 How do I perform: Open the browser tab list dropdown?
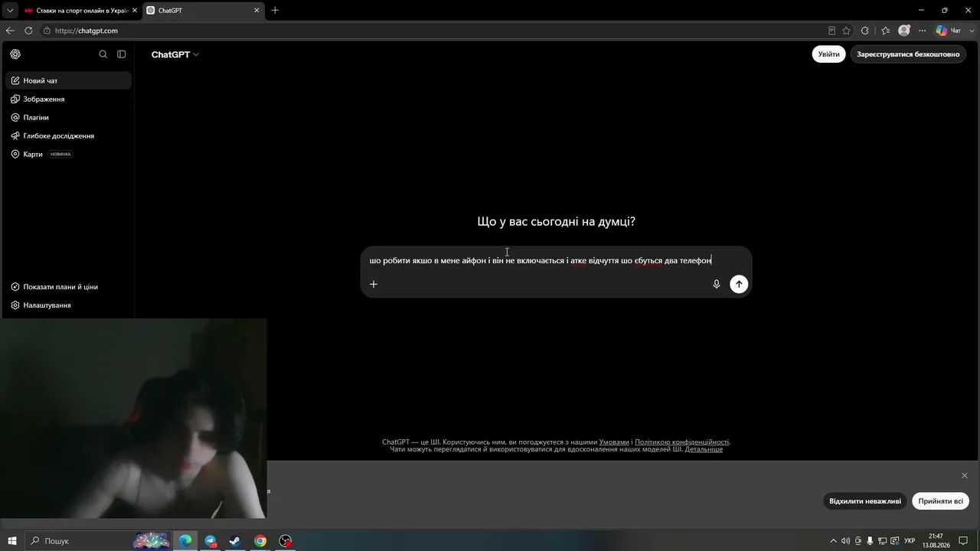click(x=10, y=11)
